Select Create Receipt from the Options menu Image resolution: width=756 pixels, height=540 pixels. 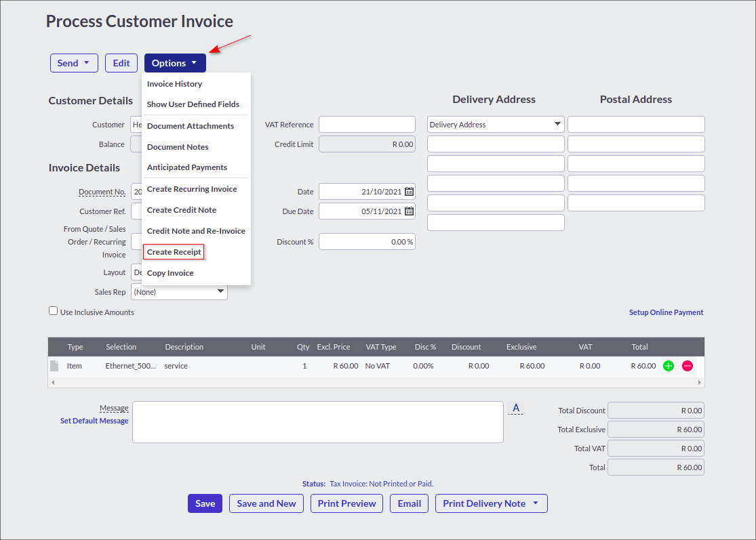pyautogui.click(x=173, y=251)
